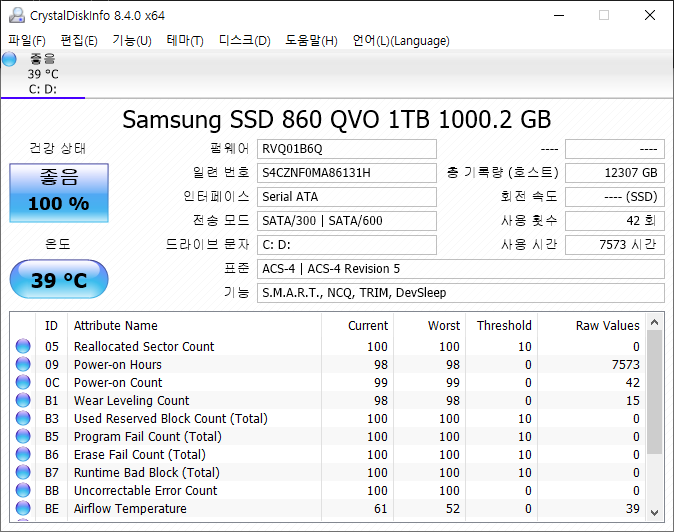The height and width of the screenshot is (532, 674).
Task: Open the 디스크(D) menu
Action: 245,40
